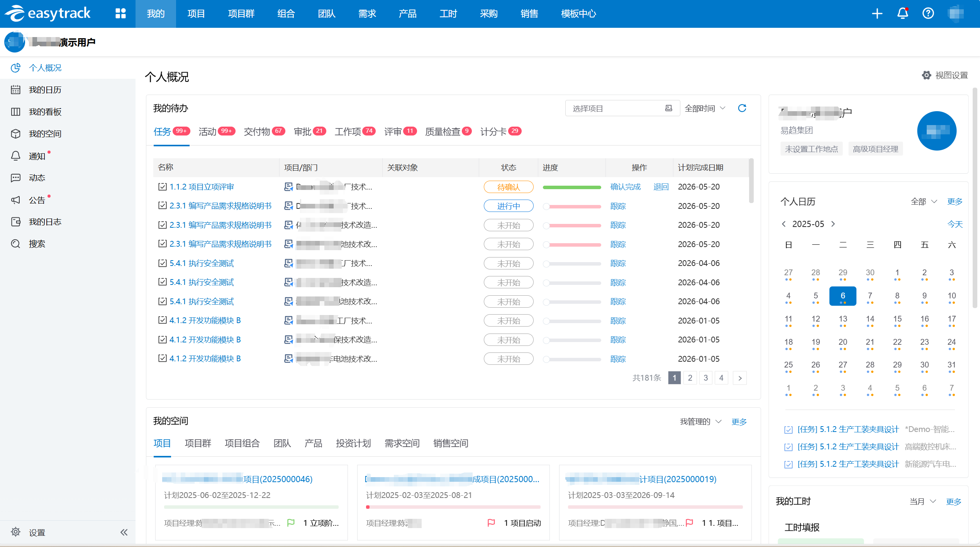Screen dimensions: 980x547
Task: Open the app grid launcher icon
Action: 120,14
